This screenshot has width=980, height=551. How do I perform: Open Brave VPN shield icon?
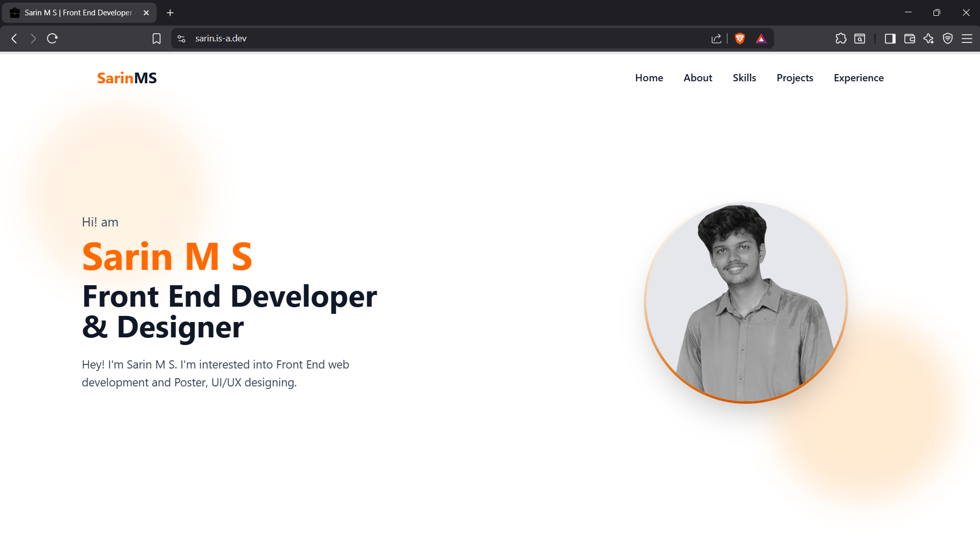948,38
